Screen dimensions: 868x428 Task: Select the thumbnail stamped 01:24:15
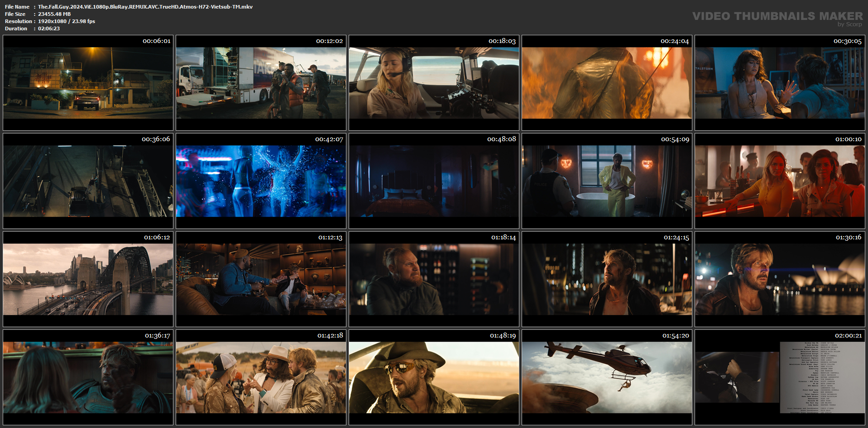[607, 279]
